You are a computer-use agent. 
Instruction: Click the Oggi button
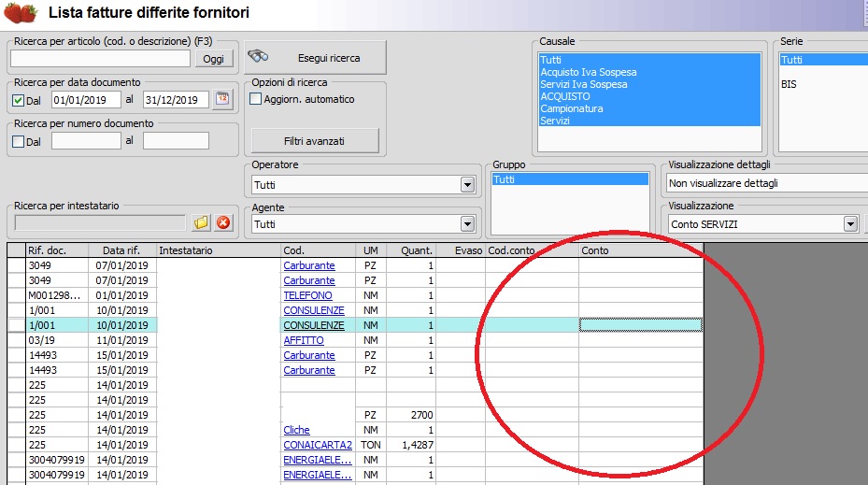[213, 59]
